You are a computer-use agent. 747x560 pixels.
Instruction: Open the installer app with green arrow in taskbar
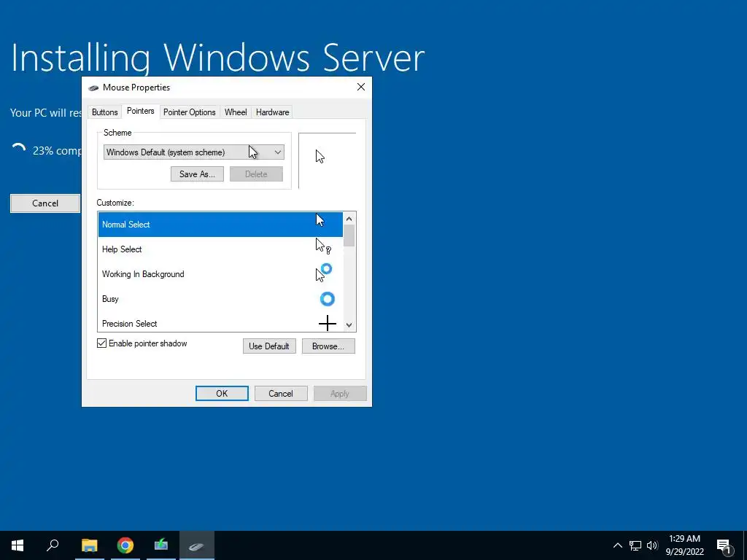coord(161,545)
